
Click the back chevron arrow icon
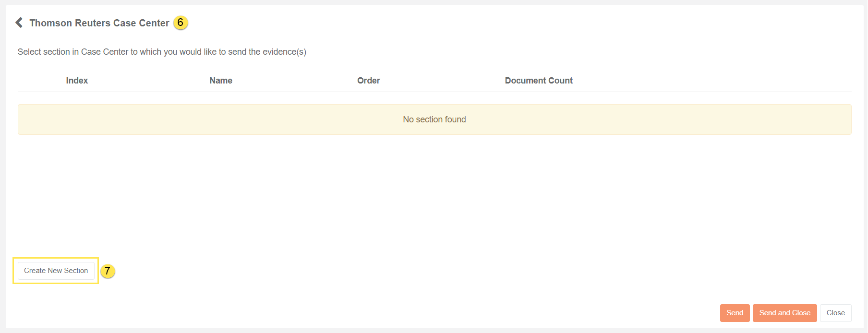point(19,23)
